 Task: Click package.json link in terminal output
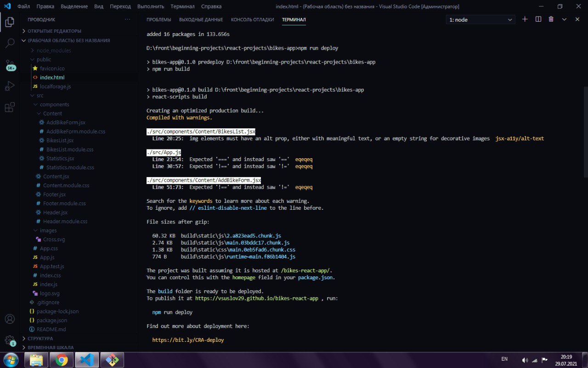pos(315,278)
